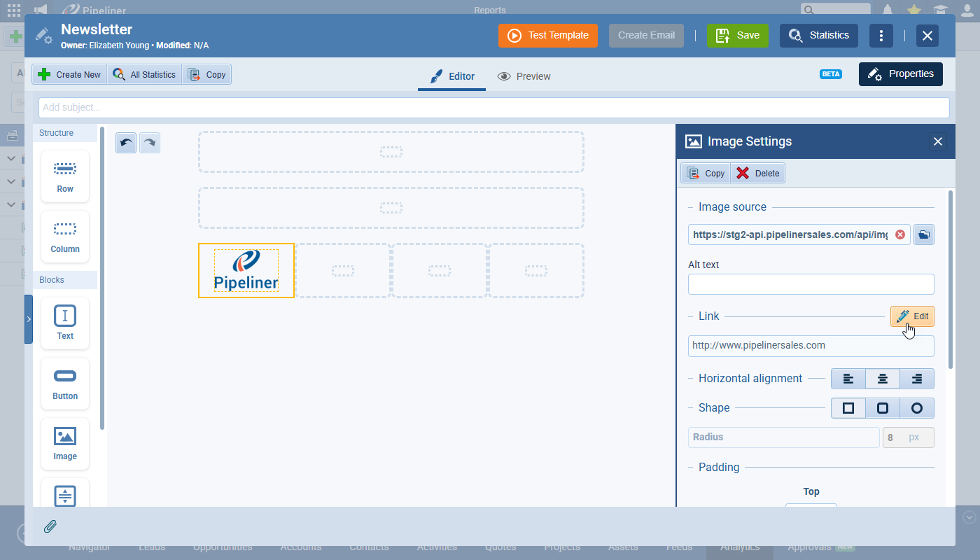The image size is (980, 560).
Task: Click the Test Template button
Action: click(x=548, y=36)
